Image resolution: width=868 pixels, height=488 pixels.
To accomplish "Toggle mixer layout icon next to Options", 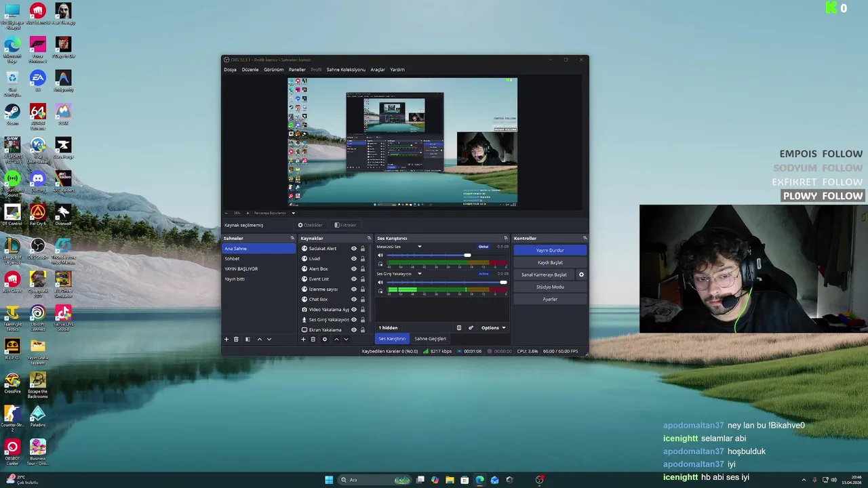I will (x=458, y=328).
